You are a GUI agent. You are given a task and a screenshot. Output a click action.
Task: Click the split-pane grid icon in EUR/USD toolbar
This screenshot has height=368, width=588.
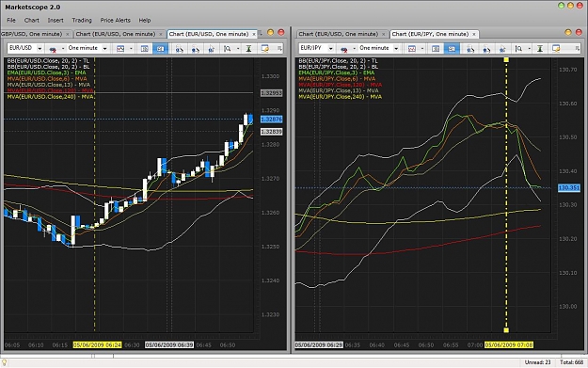(144, 49)
